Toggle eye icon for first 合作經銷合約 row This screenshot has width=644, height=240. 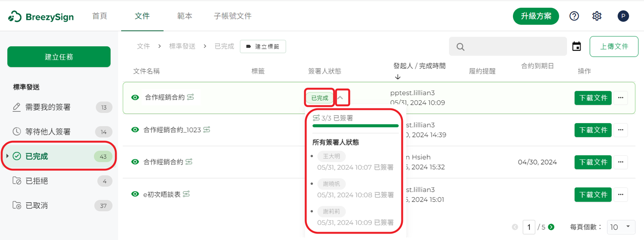tap(135, 97)
